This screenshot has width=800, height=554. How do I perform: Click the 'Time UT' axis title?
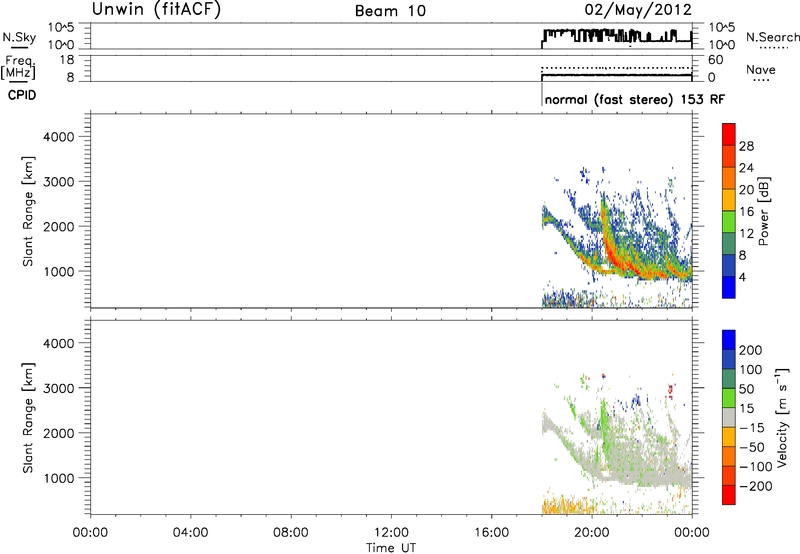391,548
